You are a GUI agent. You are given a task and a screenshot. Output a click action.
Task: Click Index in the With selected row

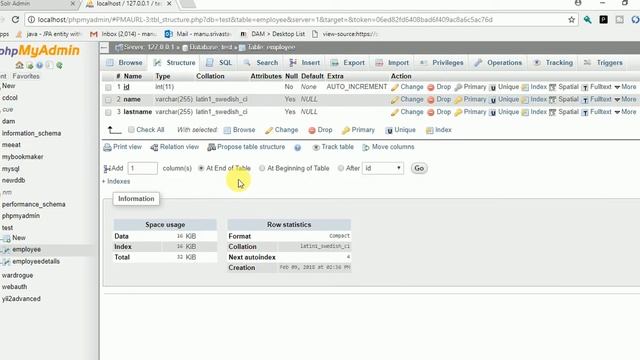[x=438, y=130]
